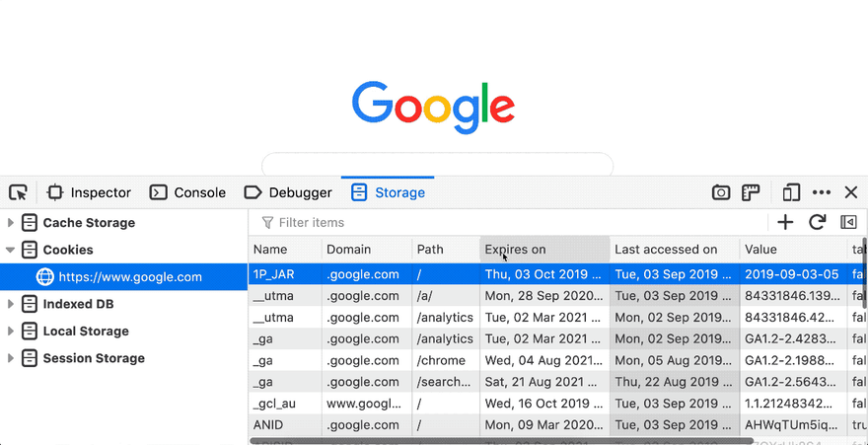Collapse the Cookies tree node
This screenshot has width=868, height=445.
tap(10, 251)
